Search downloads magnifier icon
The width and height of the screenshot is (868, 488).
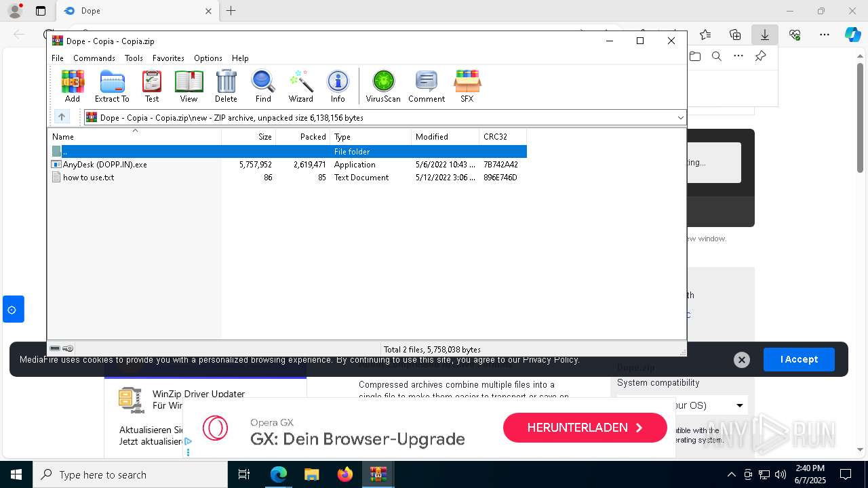pos(716,56)
